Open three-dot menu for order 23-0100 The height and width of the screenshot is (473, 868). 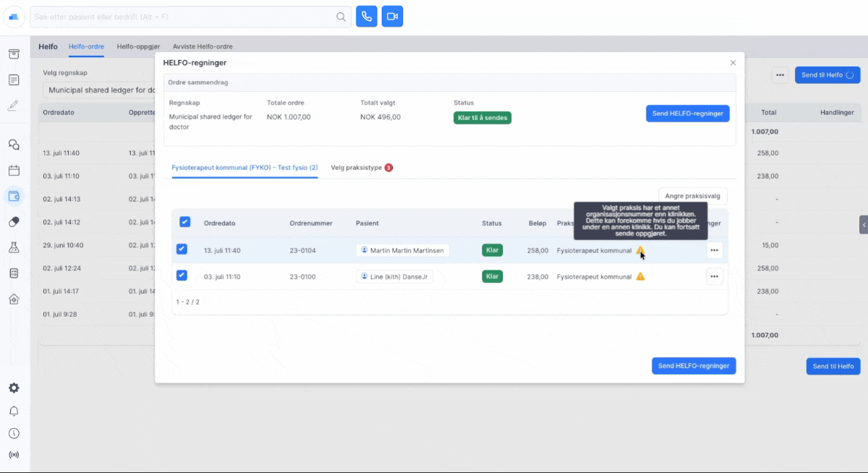click(x=715, y=276)
